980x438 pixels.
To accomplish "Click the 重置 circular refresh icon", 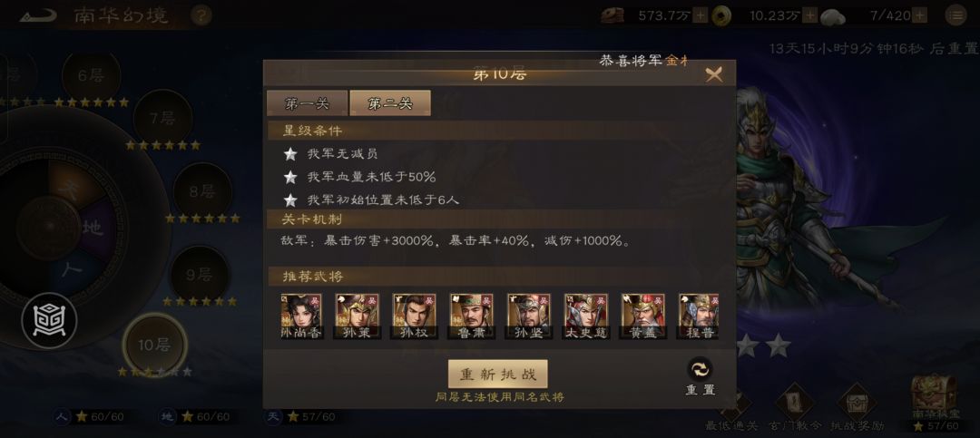I will point(700,369).
